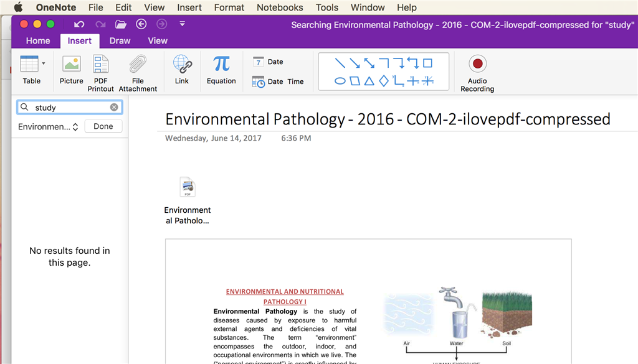
Task: Select the parallelogram shape
Action: click(355, 81)
